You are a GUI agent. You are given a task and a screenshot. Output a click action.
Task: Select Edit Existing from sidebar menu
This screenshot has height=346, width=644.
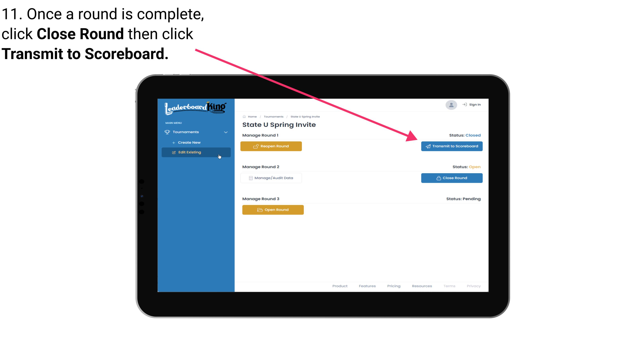click(196, 152)
